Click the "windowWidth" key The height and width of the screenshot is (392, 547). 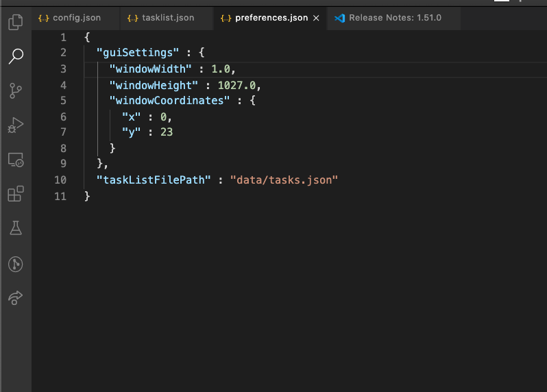point(150,69)
